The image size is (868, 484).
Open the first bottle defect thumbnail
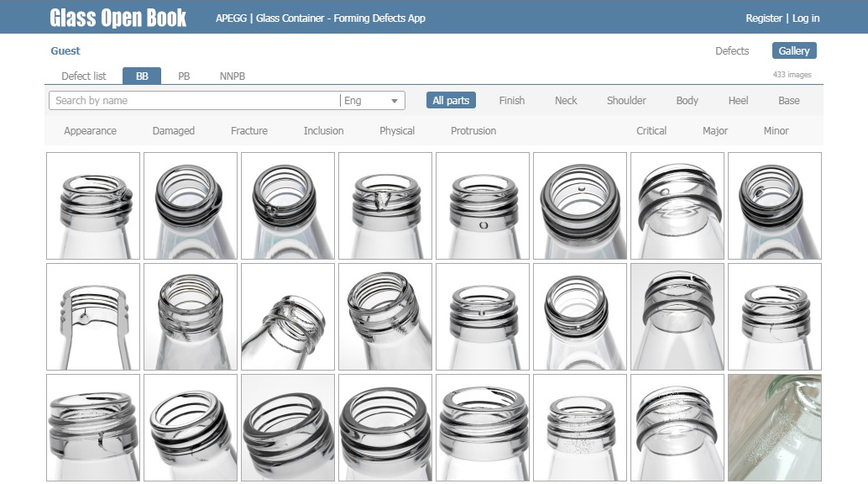[92, 205]
